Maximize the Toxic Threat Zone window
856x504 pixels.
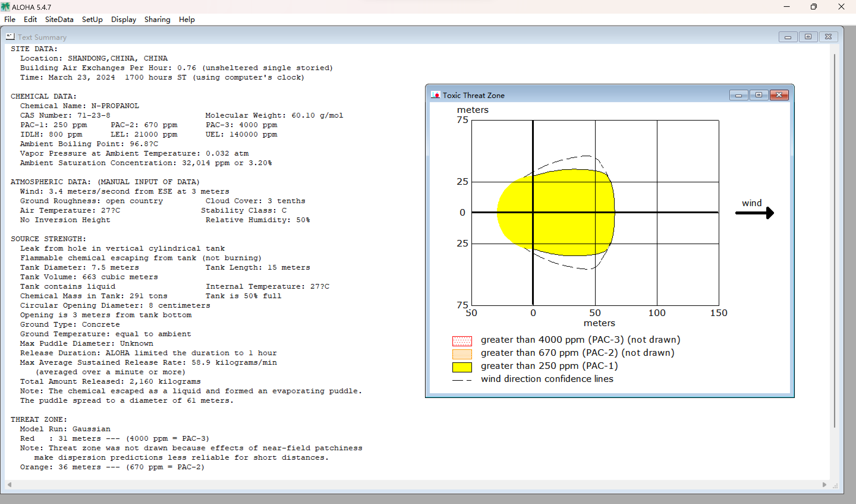click(x=759, y=95)
